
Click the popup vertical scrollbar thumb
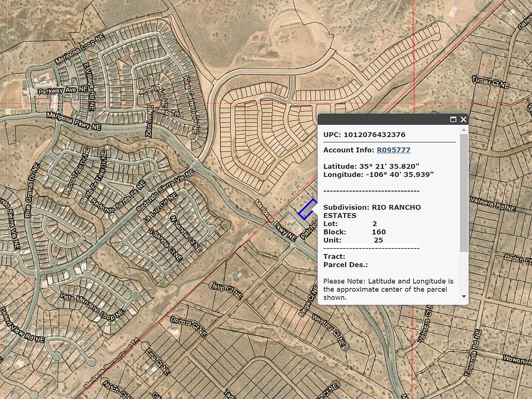pos(464,193)
